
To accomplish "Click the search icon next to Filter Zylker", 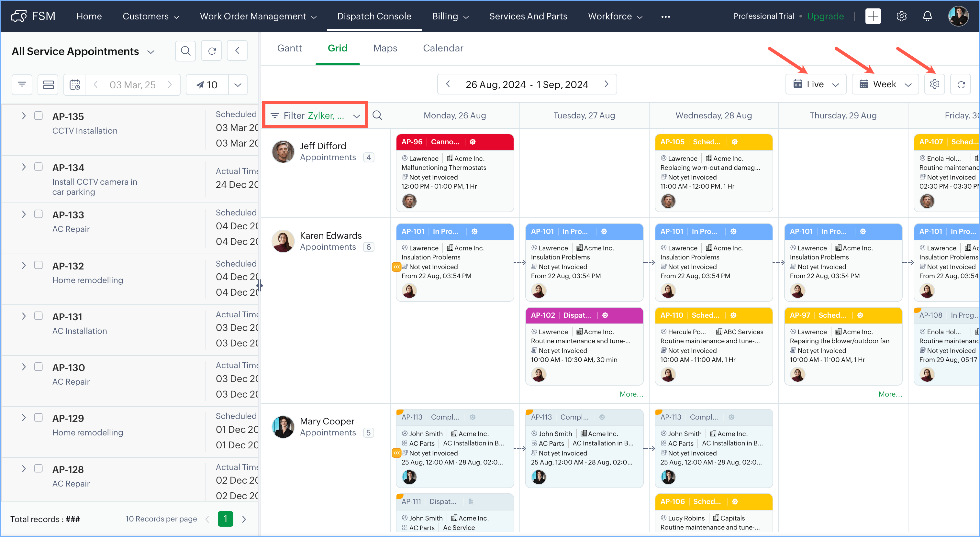I will coord(377,115).
